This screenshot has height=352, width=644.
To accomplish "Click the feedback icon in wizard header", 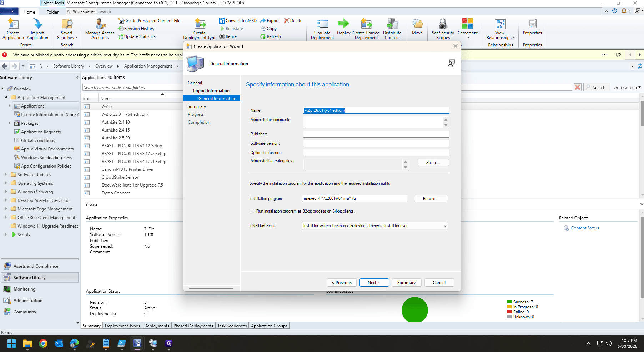I will coord(452,63).
